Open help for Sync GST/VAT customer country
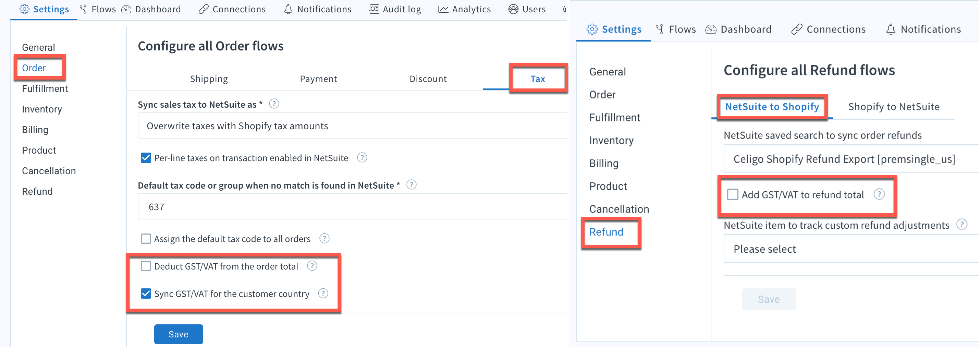Image resolution: width=980 pixels, height=347 pixels. (x=323, y=294)
